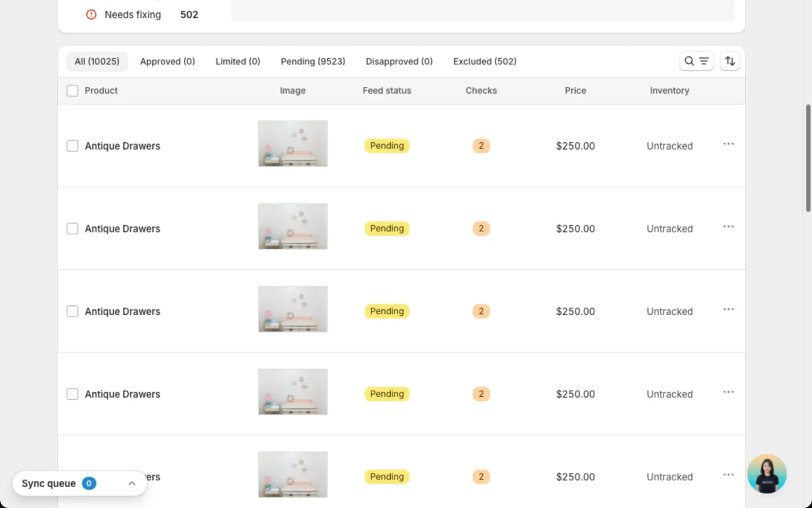Open more actions for the third Antique Drawers row
The image size is (812, 508).
click(x=729, y=309)
